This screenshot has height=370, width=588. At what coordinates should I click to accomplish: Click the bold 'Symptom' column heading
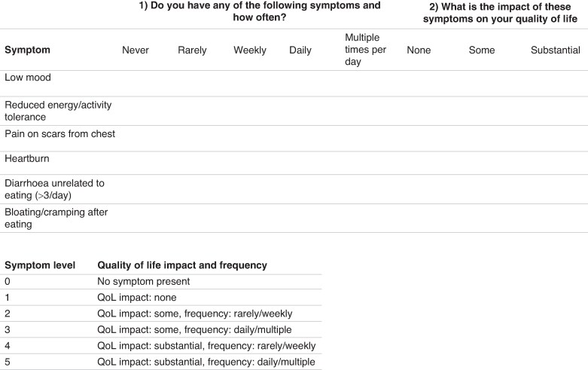point(27,50)
